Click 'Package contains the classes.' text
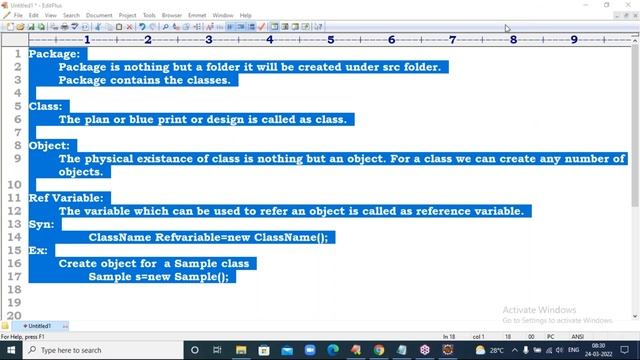The image size is (640, 360). coord(144,80)
